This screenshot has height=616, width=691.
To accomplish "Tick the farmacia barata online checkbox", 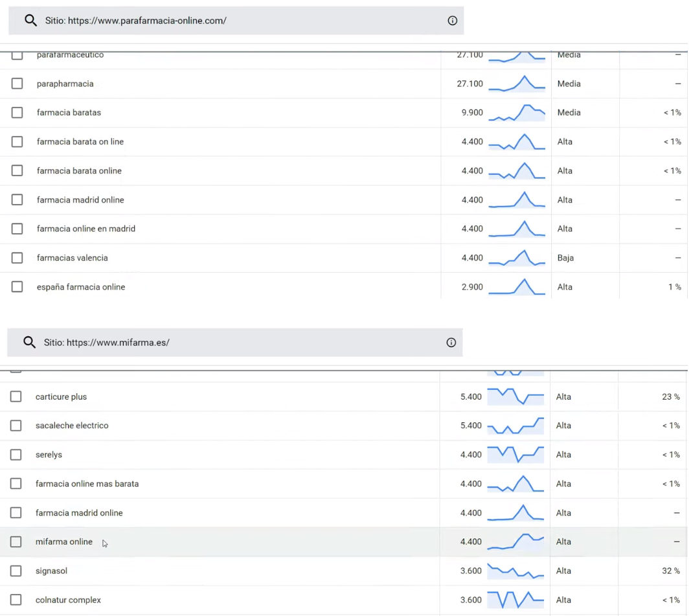I will (x=17, y=170).
